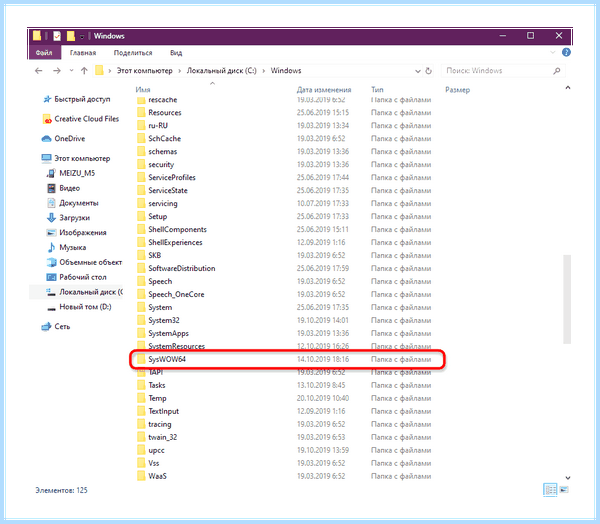Go up one folder level

(84, 71)
